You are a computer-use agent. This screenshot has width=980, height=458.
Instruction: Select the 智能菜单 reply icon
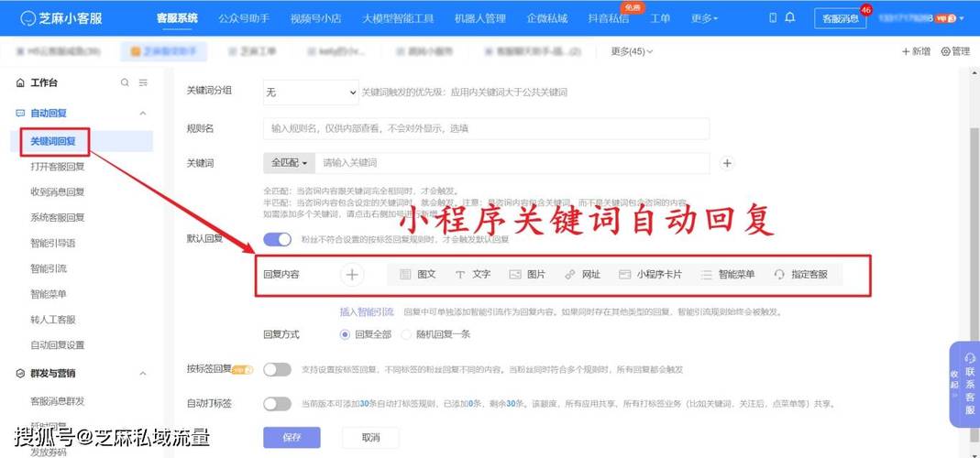pos(706,274)
